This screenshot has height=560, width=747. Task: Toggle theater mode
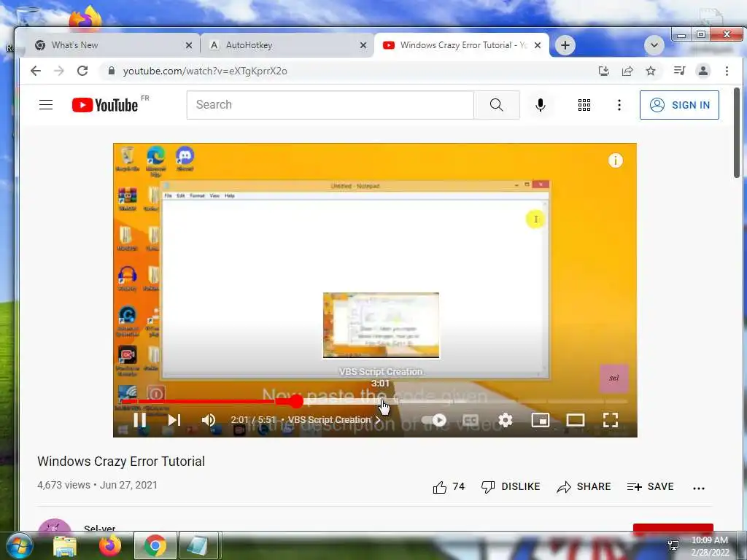point(575,420)
